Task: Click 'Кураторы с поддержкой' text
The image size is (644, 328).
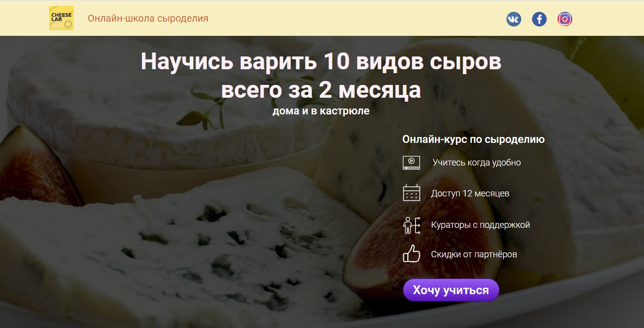Action: (x=480, y=225)
